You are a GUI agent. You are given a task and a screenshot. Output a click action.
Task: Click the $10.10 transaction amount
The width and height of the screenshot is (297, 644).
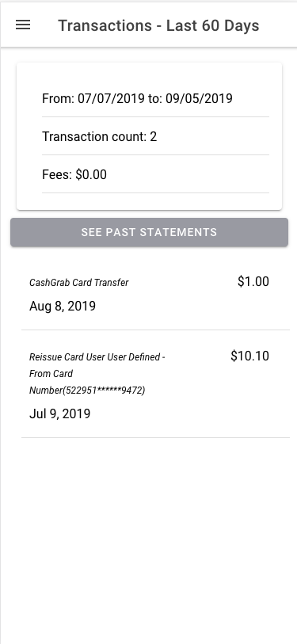coord(249,356)
